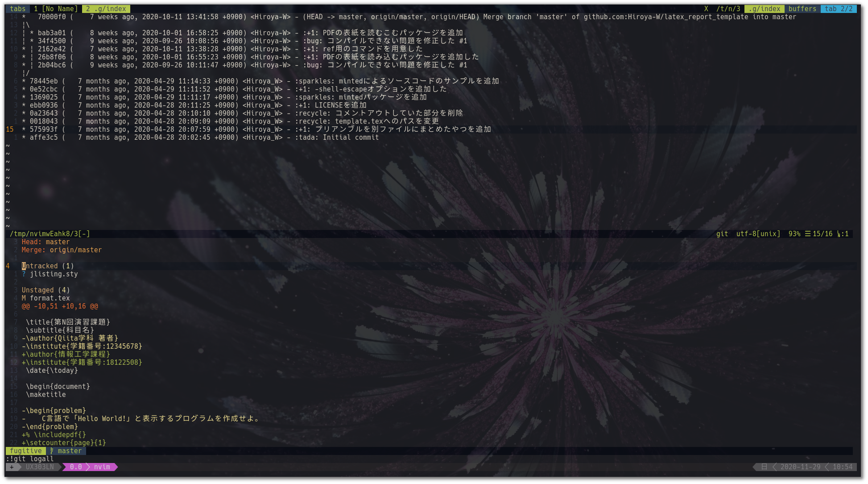
Task: Click the 'git' filetype in statusline
Action: (722, 234)
